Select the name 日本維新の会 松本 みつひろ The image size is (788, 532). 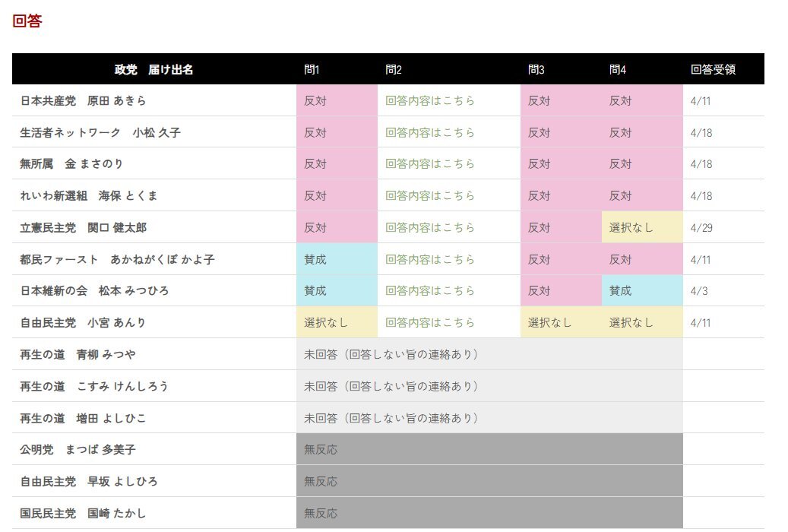(94, 290)
